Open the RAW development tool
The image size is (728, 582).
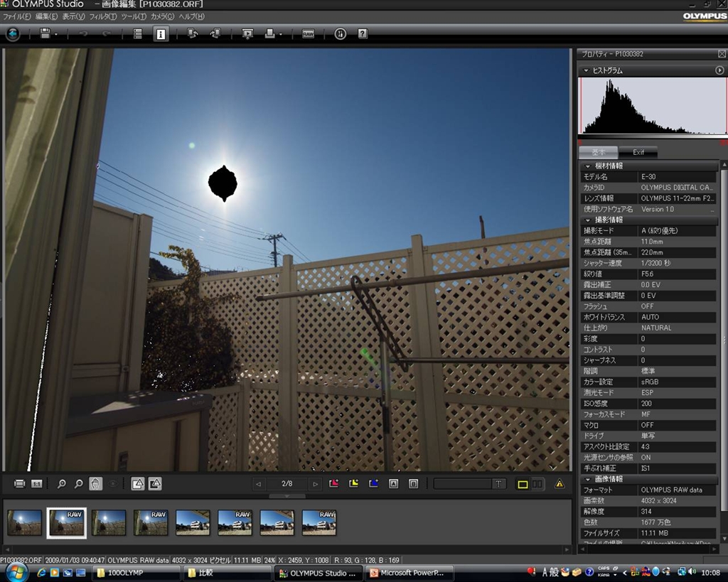point(308,33)
